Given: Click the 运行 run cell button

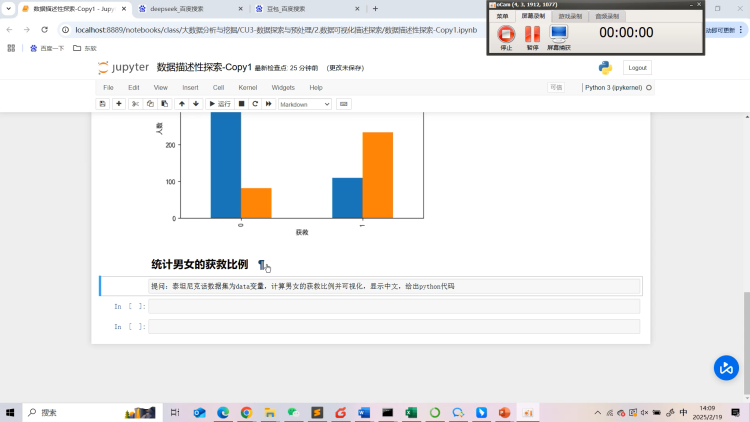Looking at the screenshot, I should [219, 104].
